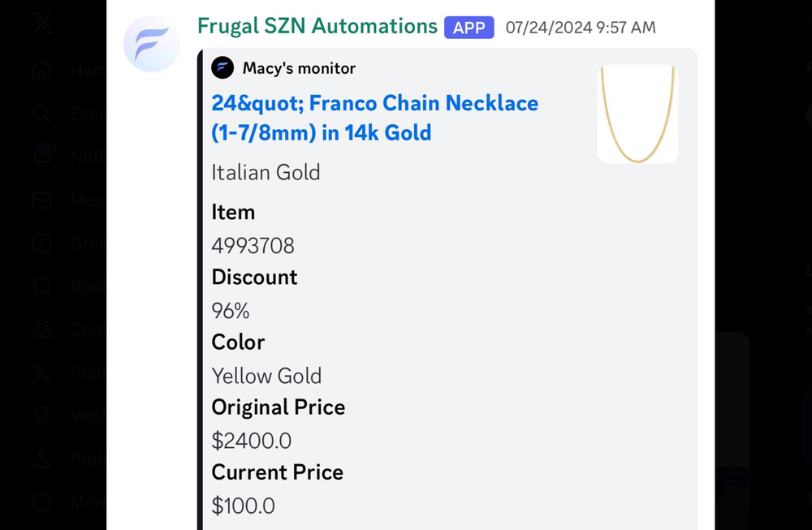This screenshot has width=812, height=530.
Task: Select the Premium X icon
Action: [41, 373]
